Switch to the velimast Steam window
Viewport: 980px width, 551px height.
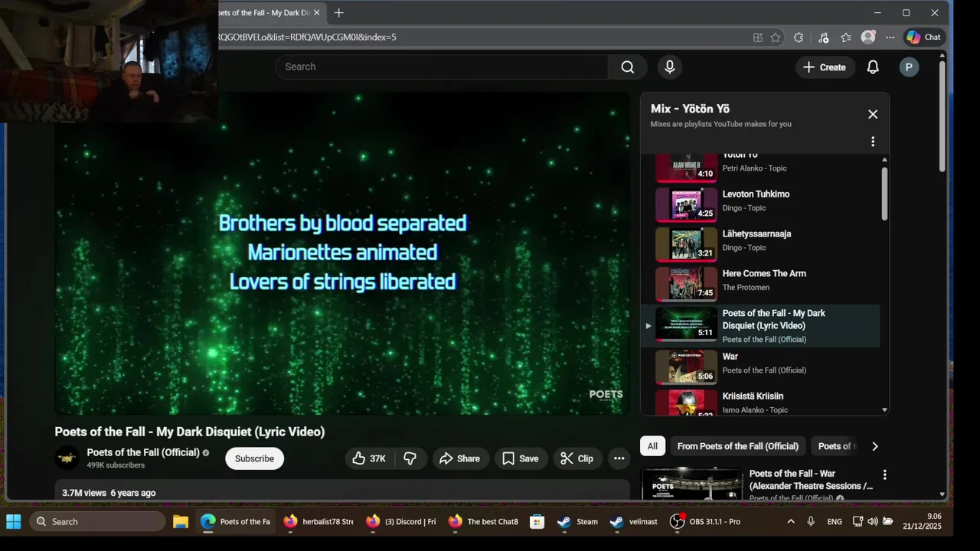(633, 522)
